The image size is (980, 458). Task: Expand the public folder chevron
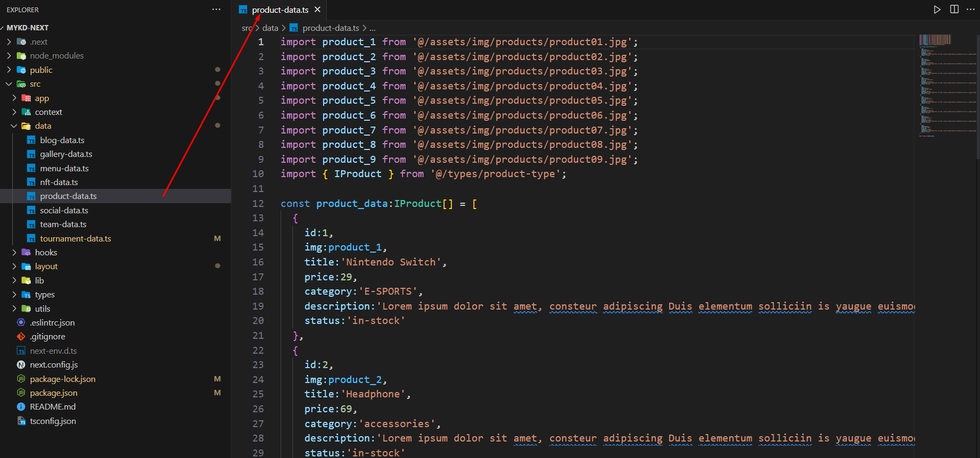click(9, 70)
